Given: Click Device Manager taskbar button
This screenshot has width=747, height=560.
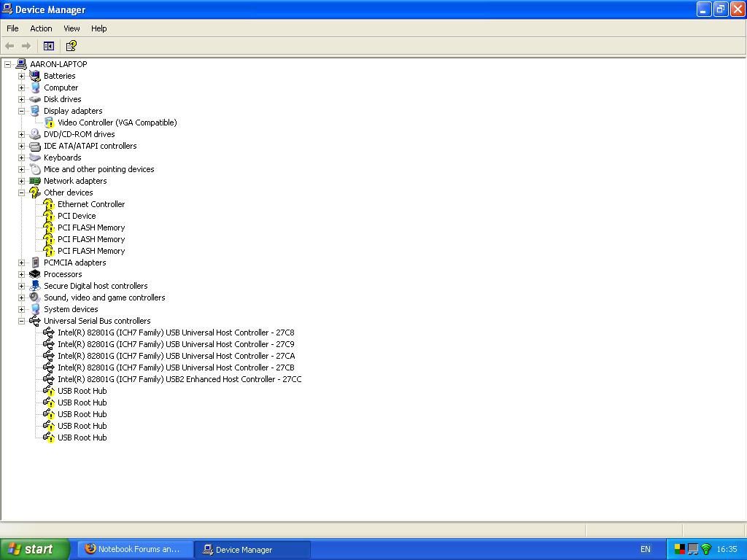Looking at the screenshot, I should tap(252, 550).
